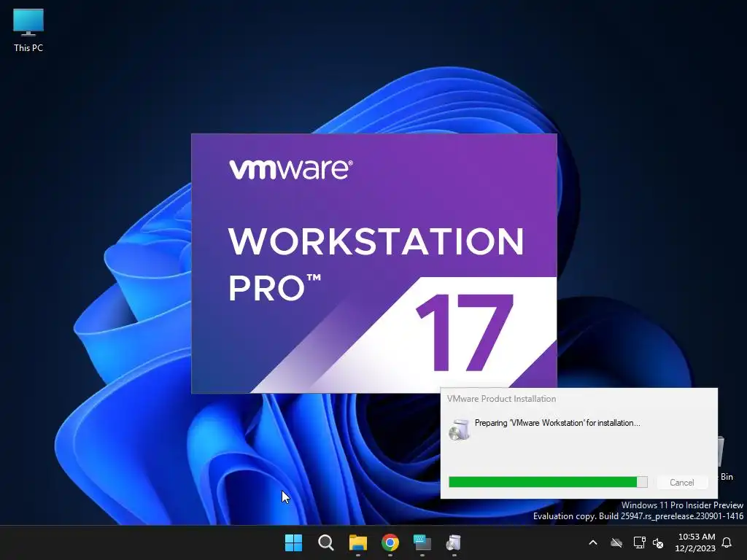Open File Explorer from the taskbar

357,542
